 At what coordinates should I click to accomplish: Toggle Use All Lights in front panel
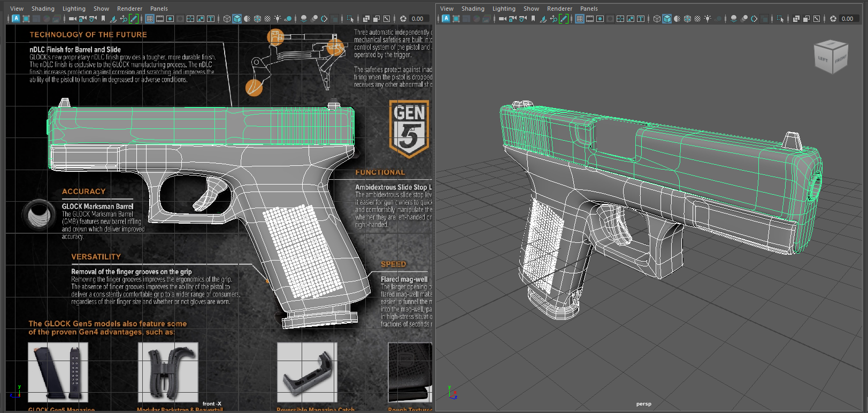point(278,19)
